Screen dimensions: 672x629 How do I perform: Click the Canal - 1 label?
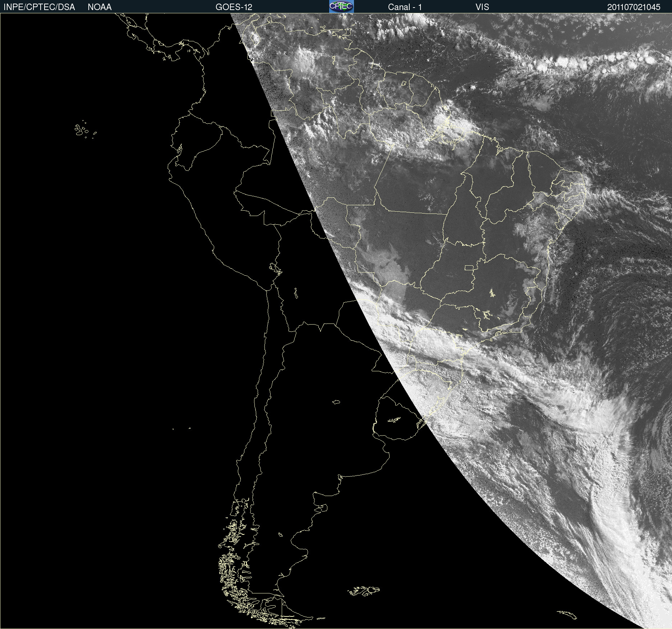pos(405,7)
